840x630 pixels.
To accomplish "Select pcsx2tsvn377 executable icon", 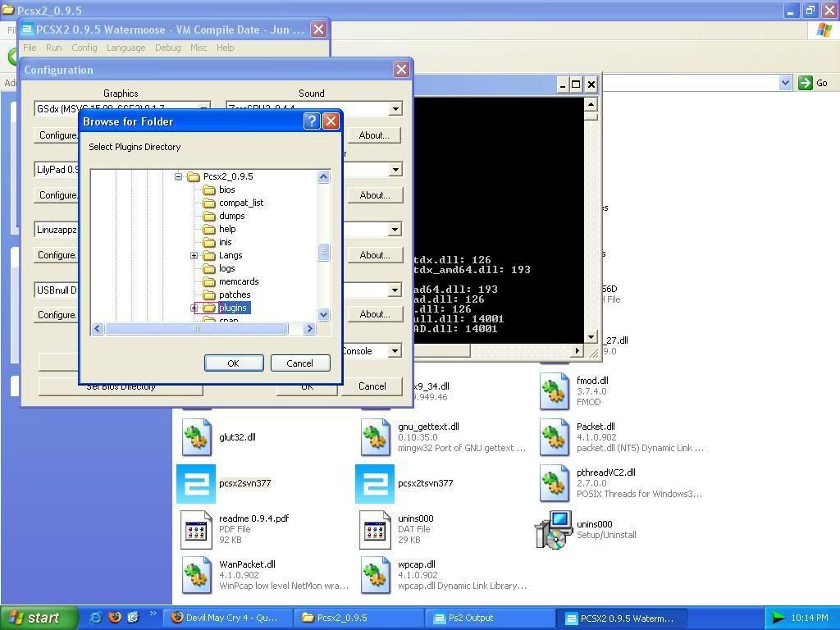I will (x=375, y=484).
